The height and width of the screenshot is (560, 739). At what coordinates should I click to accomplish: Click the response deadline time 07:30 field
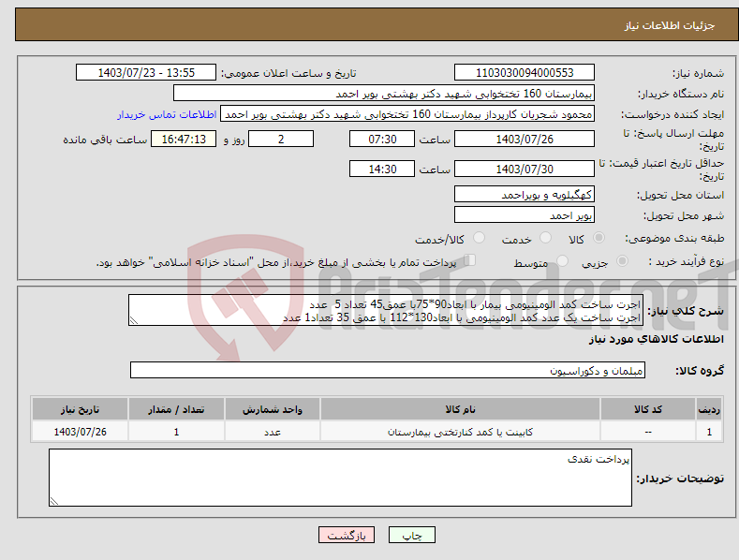tap(382, 139)
